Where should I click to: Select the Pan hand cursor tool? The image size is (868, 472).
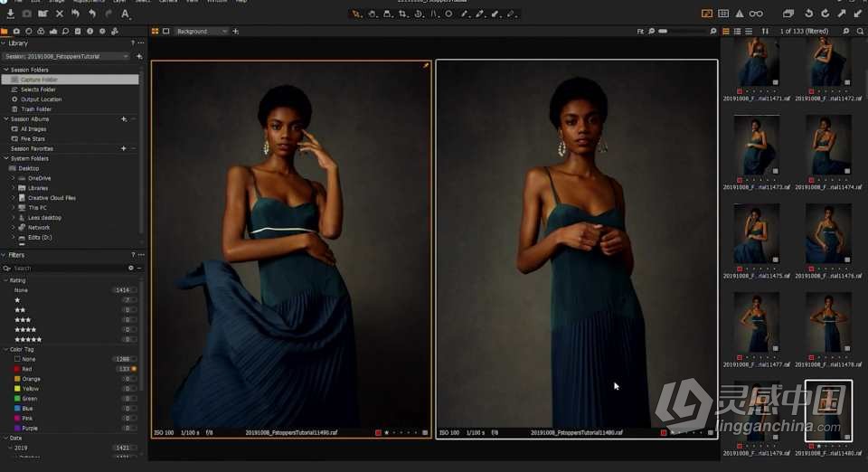pyautogui.click(x=372, y=14)
